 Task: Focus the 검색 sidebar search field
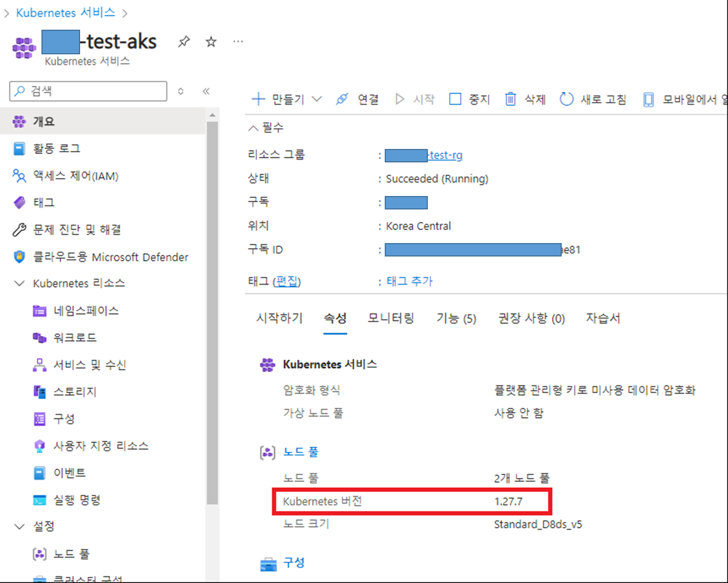coord(88,91)
